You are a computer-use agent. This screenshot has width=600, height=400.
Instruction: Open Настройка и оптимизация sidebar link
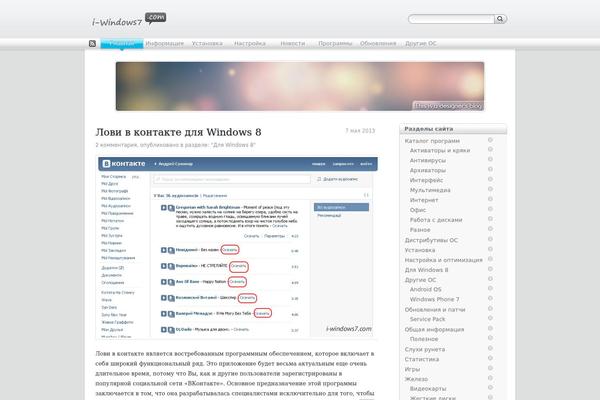(x=443, y=260)
